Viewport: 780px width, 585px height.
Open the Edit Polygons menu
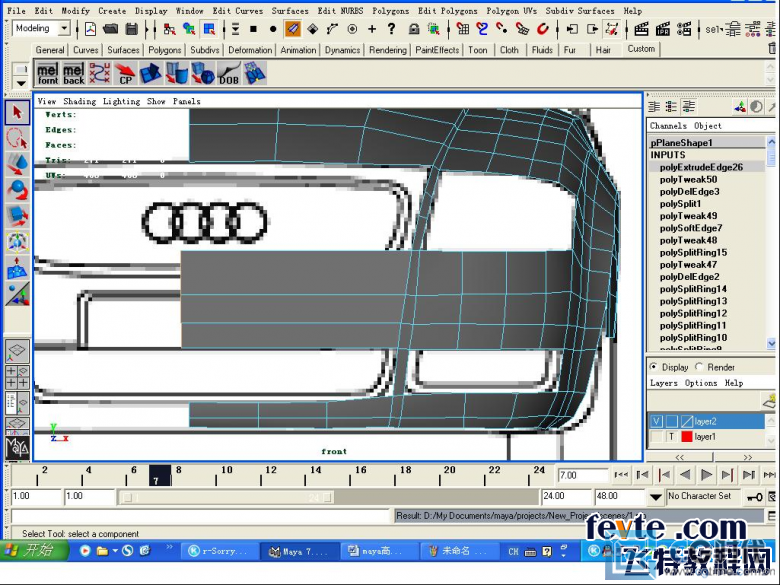447,10
